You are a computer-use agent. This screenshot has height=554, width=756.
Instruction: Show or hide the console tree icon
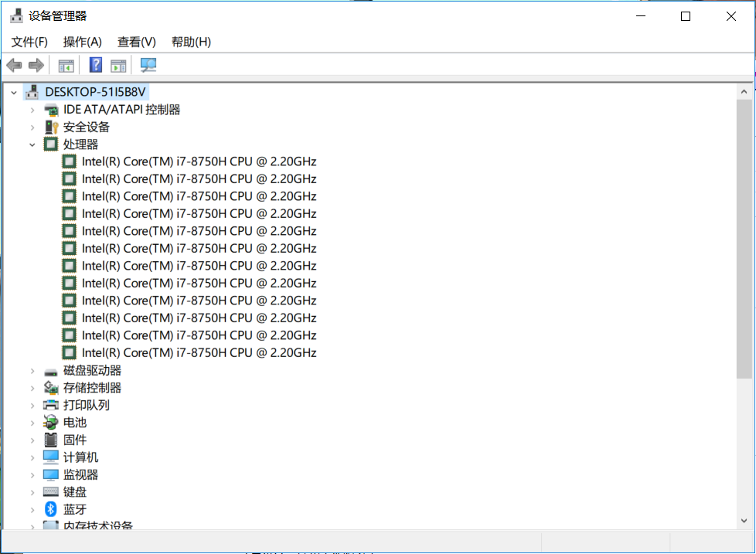[66, 66]
